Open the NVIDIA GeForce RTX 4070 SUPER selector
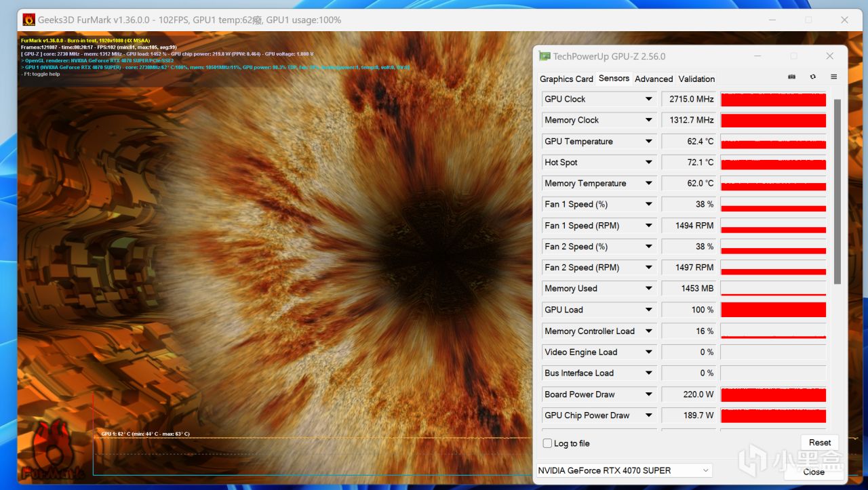 [x=623, y=470]
